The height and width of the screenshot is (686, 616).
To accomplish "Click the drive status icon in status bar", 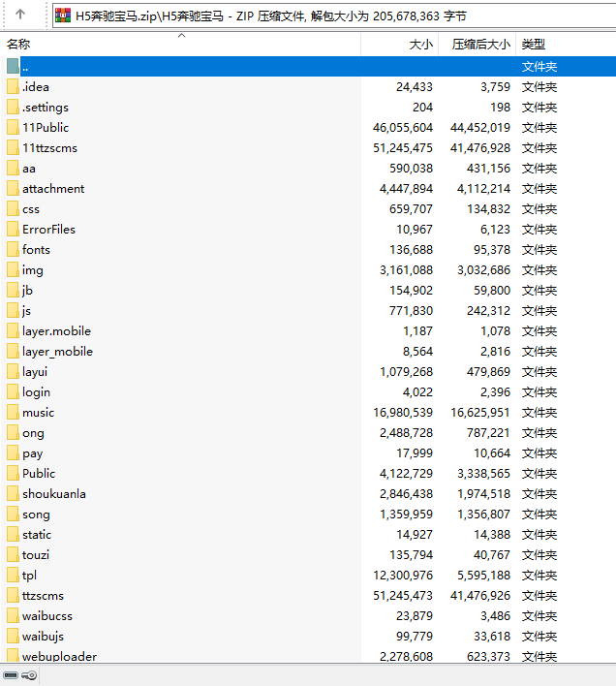I will point(11,675).
